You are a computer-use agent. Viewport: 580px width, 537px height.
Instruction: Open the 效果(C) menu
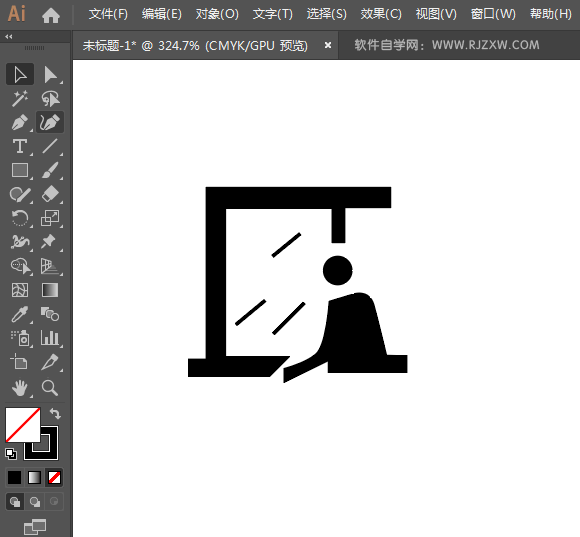click(381, 14)
